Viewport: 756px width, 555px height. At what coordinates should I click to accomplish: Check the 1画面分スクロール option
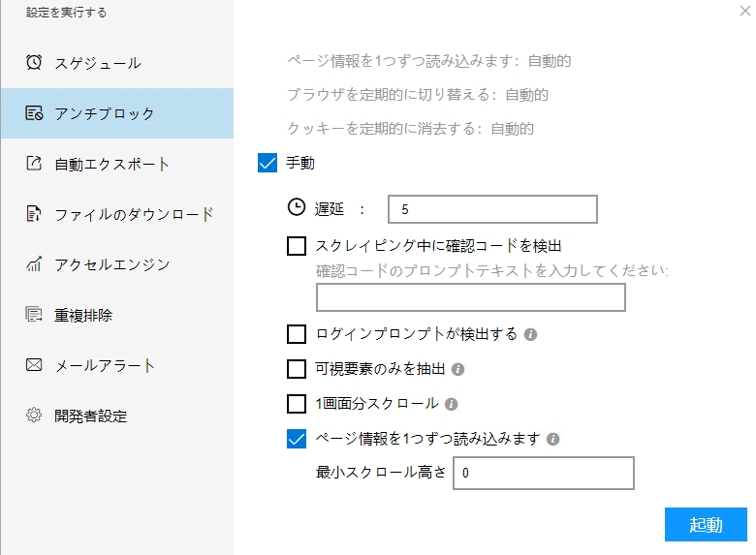coord(297,404)
